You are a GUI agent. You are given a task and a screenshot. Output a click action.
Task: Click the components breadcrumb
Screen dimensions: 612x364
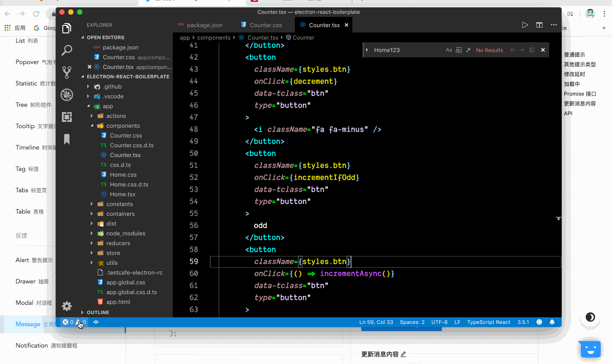pyautogui.click(x=214, y=37)
